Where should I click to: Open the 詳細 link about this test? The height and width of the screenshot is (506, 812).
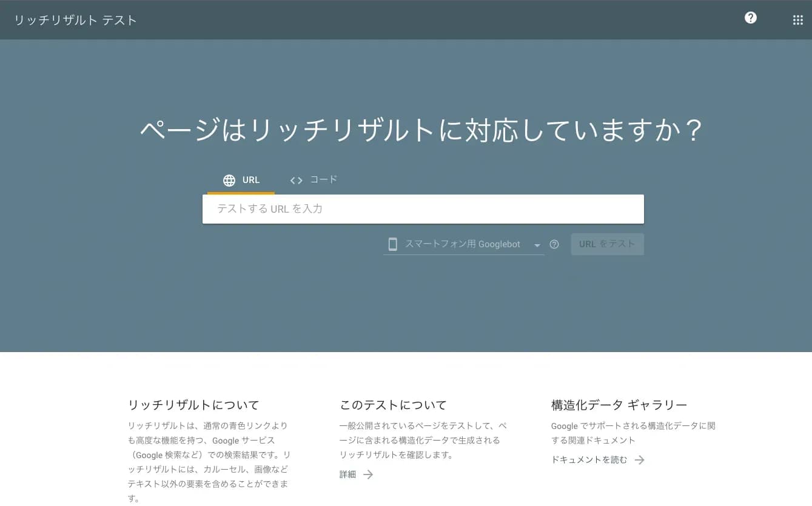(x=347, y=474)
